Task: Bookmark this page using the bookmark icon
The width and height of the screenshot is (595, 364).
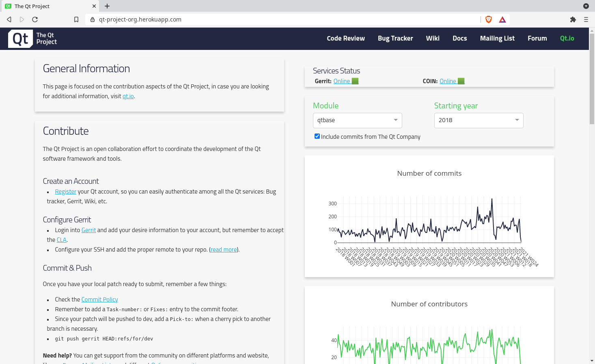Action: click(x=76, y=19)
